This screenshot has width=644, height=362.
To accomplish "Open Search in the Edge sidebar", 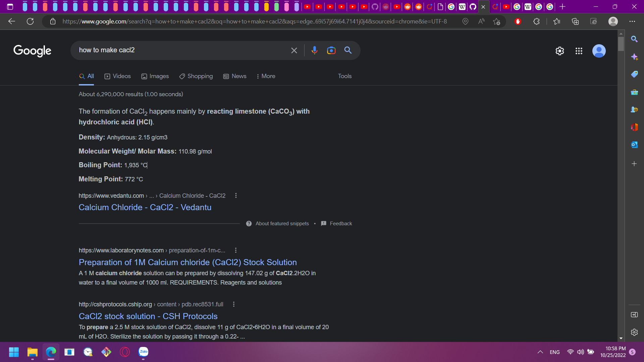I will coord(634,39).
